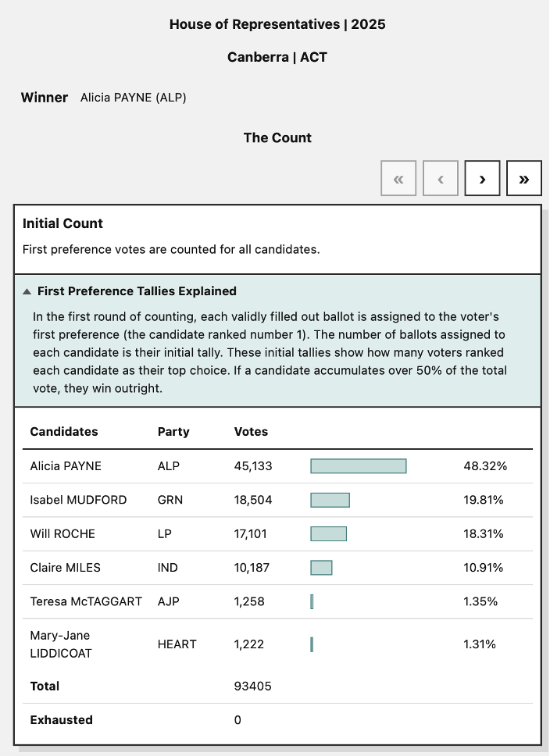The image size is (550, 756).
Task: Click the Total votes value 93405
Action: point(253,686)
